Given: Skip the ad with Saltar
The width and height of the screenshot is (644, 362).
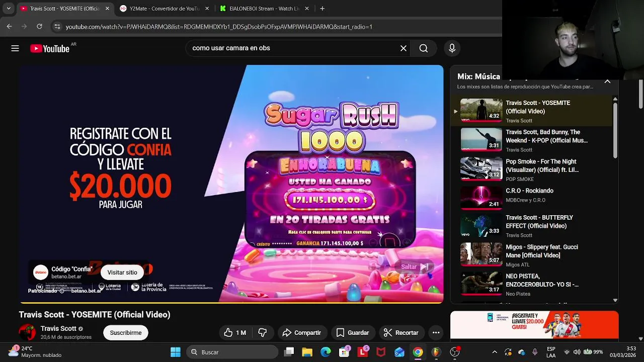Looking at the screenshot, I should [414, 267].
